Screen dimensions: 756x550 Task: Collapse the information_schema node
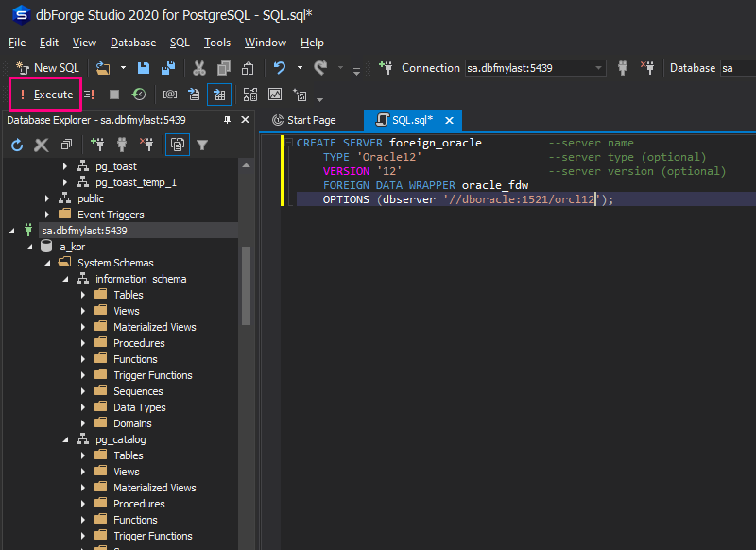coord(65,279)
